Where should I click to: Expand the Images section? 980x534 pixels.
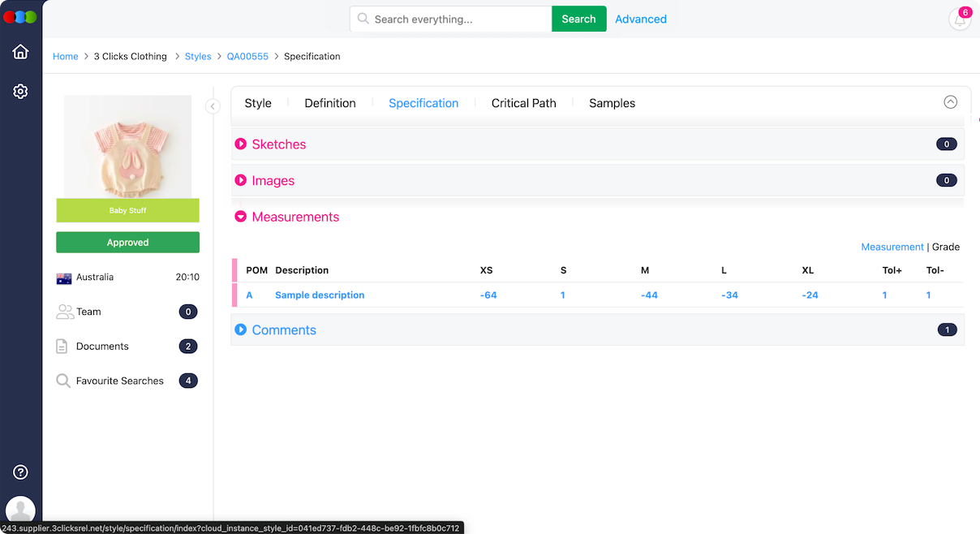[241, 181]
